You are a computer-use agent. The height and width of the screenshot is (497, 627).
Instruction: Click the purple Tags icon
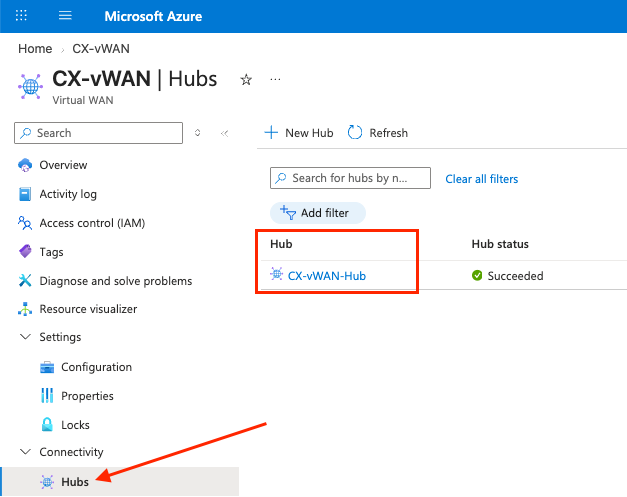point(25,251)
